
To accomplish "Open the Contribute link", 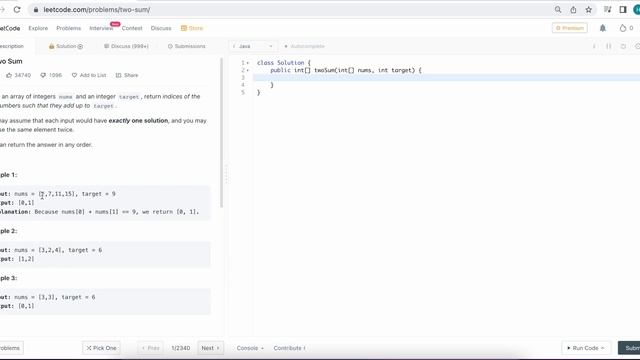I will pyautogui.click(x=289, y=348).
